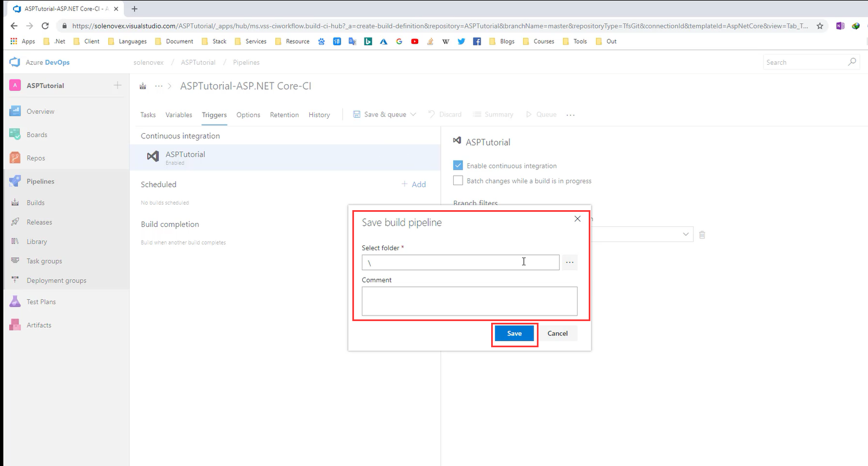Click browser reload button
Image resolution: width=868 pixels, height=466 pixels.
45,26
